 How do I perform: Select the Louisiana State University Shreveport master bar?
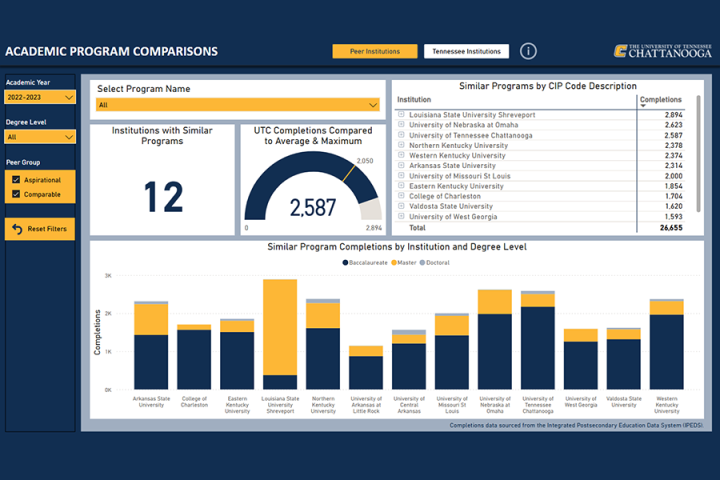[x=280, y=327]
